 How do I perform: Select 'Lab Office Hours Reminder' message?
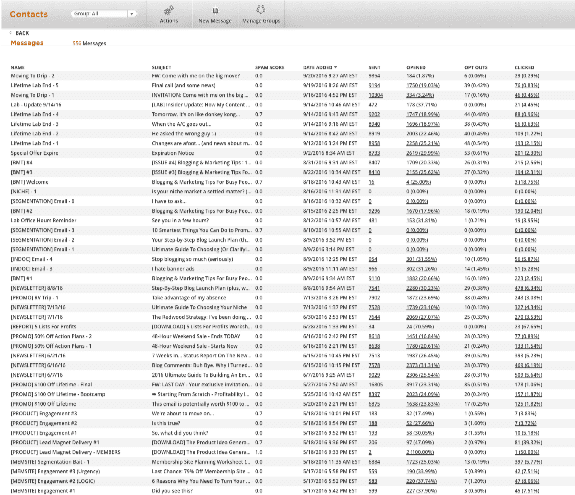(x=43, y=220)
